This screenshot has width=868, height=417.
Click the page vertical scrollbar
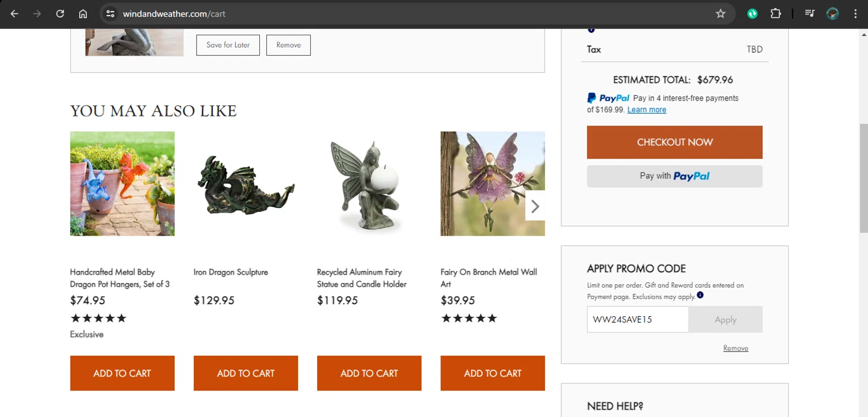click(863, 174)
